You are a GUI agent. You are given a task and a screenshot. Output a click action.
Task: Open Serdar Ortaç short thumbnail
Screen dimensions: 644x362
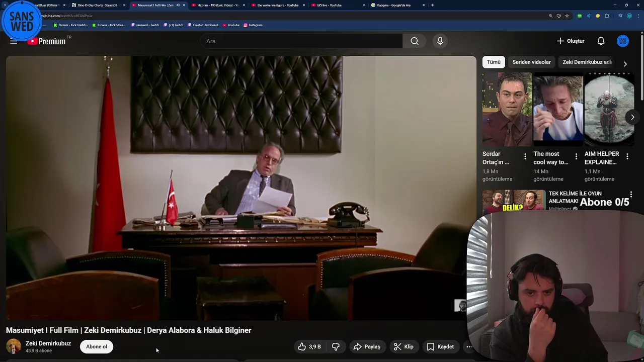click(x=507, y=109)
